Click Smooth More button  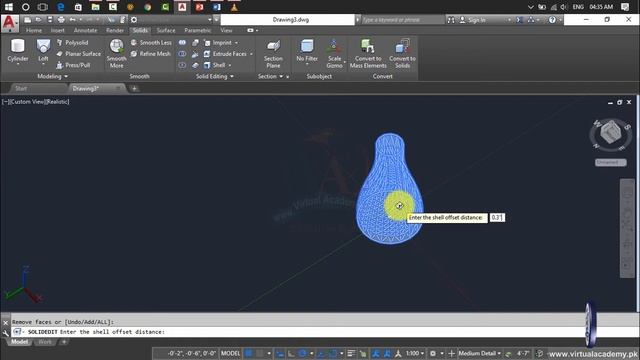coord(116,53)
